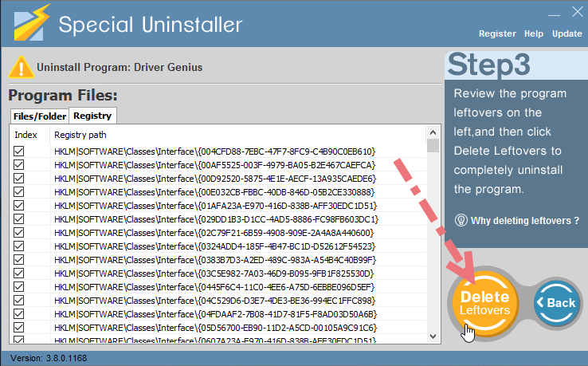Click the Delete Leftovers button

click(485, 303)
